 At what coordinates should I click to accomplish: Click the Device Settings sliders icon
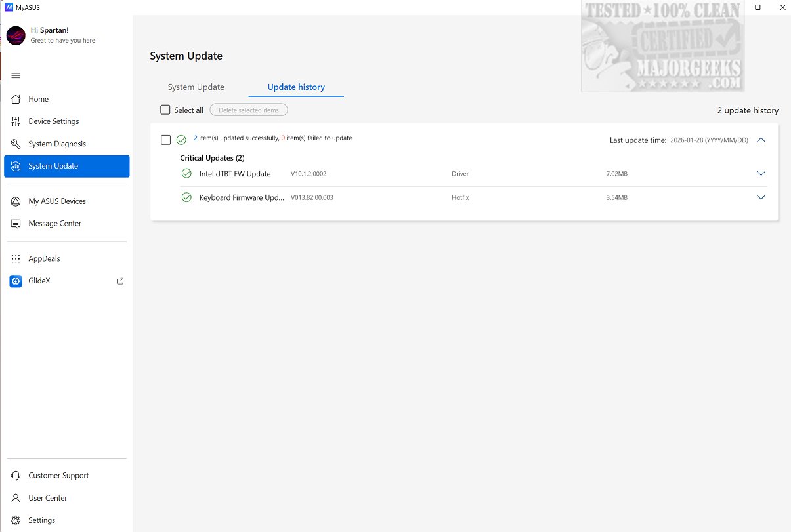(16, 121)
